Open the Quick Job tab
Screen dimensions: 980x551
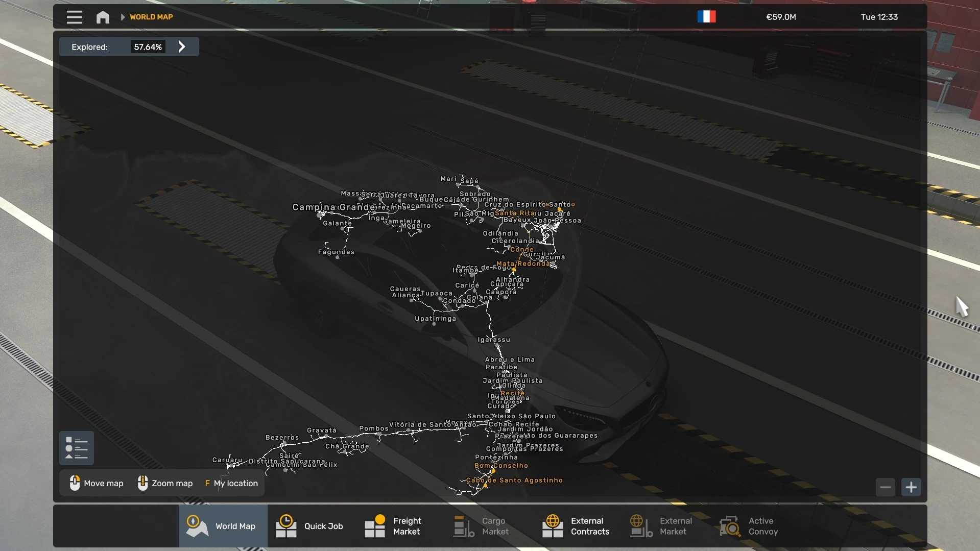click(310, 526)
